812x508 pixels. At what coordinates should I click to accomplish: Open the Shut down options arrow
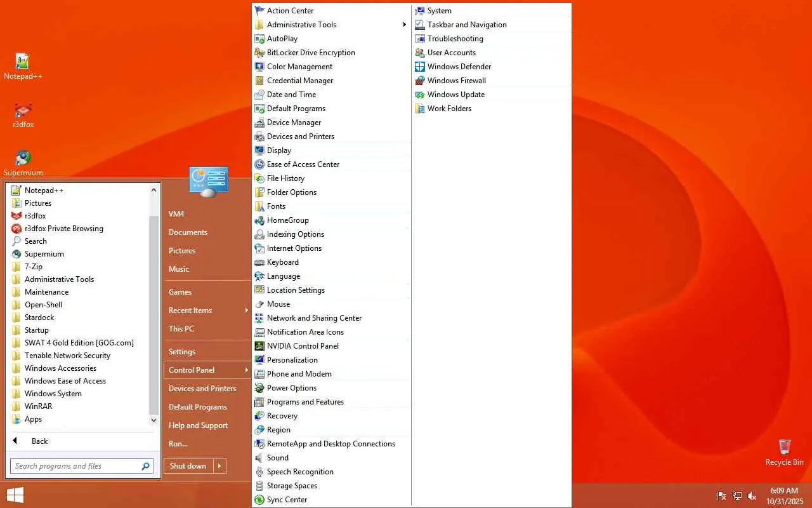219,466
